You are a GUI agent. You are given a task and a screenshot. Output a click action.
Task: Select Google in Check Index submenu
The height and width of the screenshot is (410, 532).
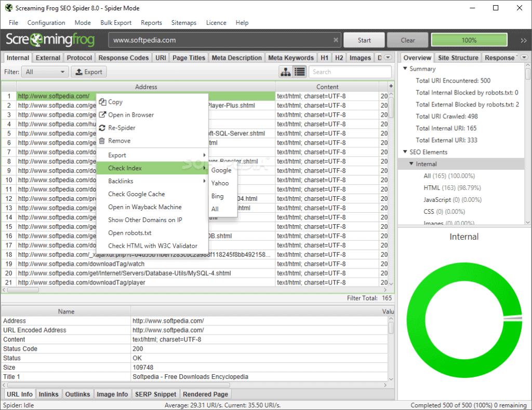222,170
